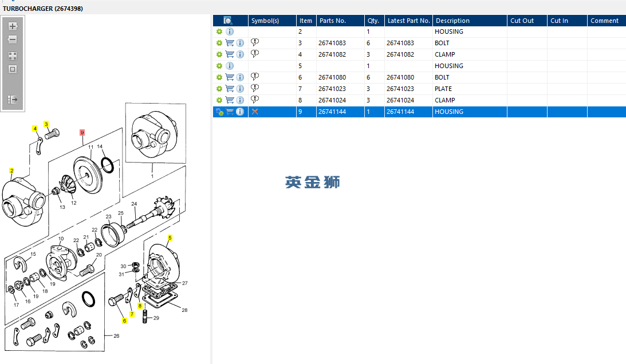Sort by the Description column header
The width and height of the screenshot is (626, 364).
[x=470, y=21]
